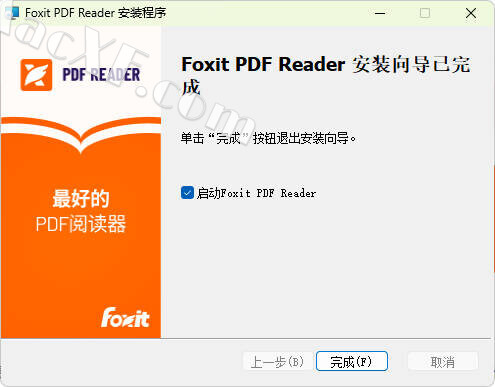Click the PDF阅读器 text on the orange banner
Image resolution: width=495 pixels, height=387 pixels.
coord(81,224)
